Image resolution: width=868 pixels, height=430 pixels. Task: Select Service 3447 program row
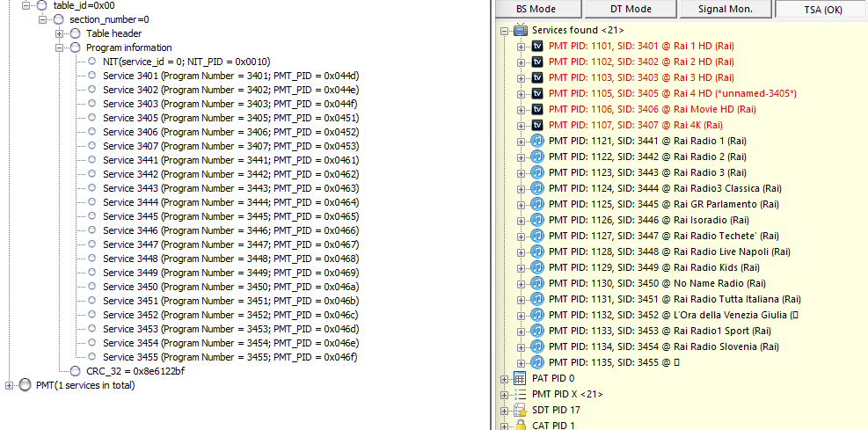tap(230, 244)
